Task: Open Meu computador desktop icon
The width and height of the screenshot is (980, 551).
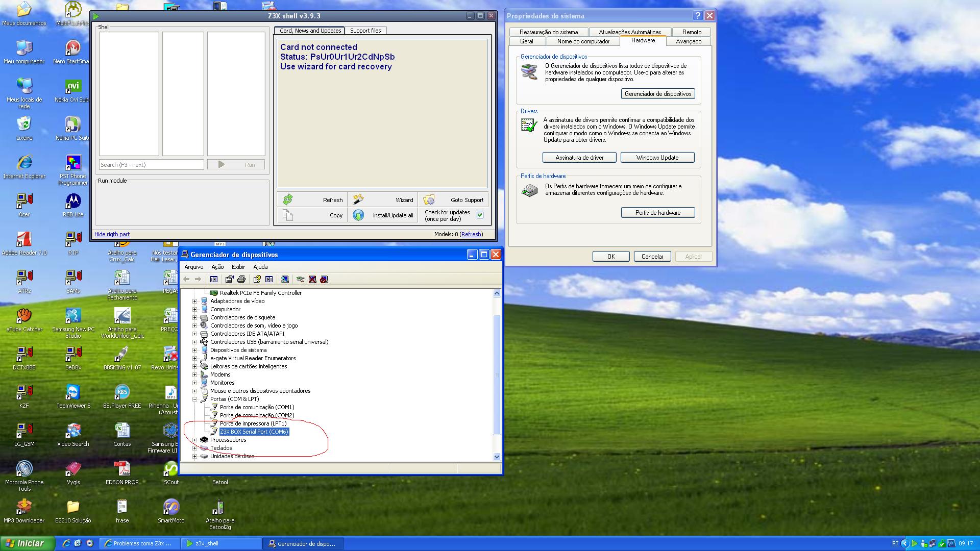Action: coord(24,52)
